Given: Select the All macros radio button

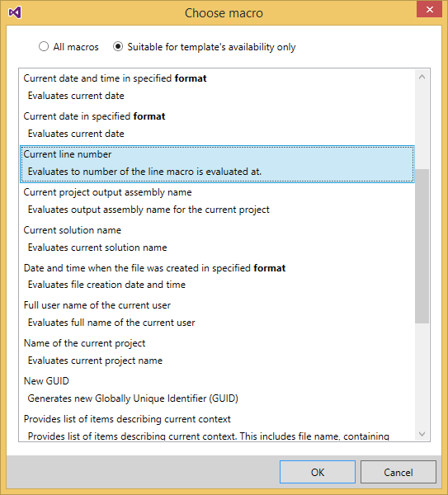Looking at the screenshot, I should point(44,47).
